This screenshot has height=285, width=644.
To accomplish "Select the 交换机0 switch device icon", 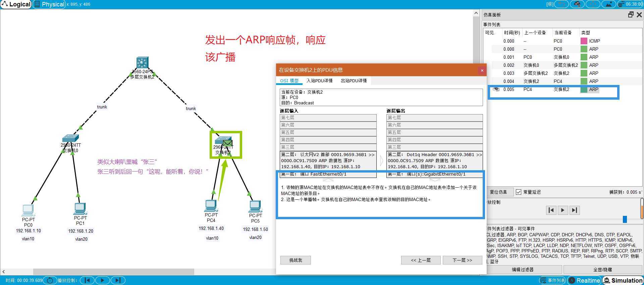I will 70,138.
